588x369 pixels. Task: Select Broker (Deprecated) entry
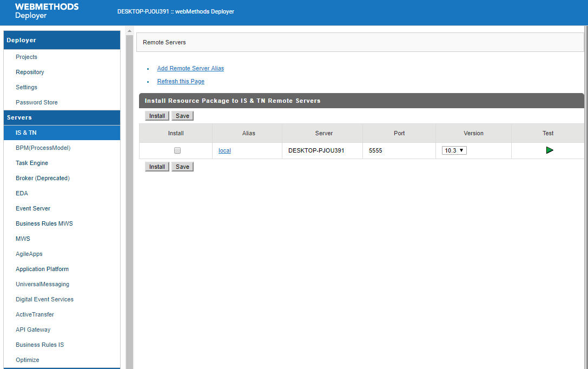click(x=43, y=178)
